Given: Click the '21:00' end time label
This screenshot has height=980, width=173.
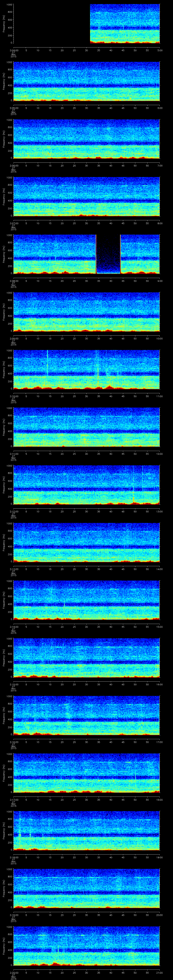Looking at the screenshot, I should [x=160, y=972].
